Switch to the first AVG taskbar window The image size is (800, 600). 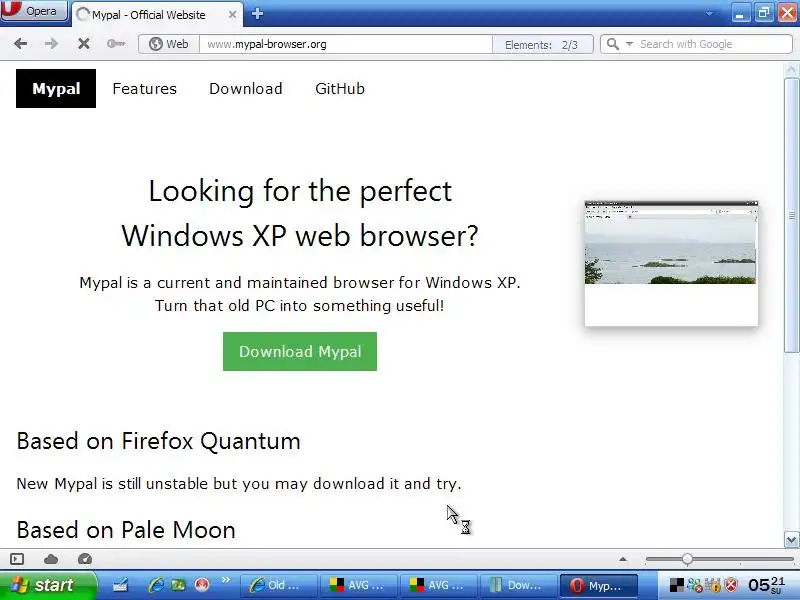pyautogui.click(x=358, y=585)
